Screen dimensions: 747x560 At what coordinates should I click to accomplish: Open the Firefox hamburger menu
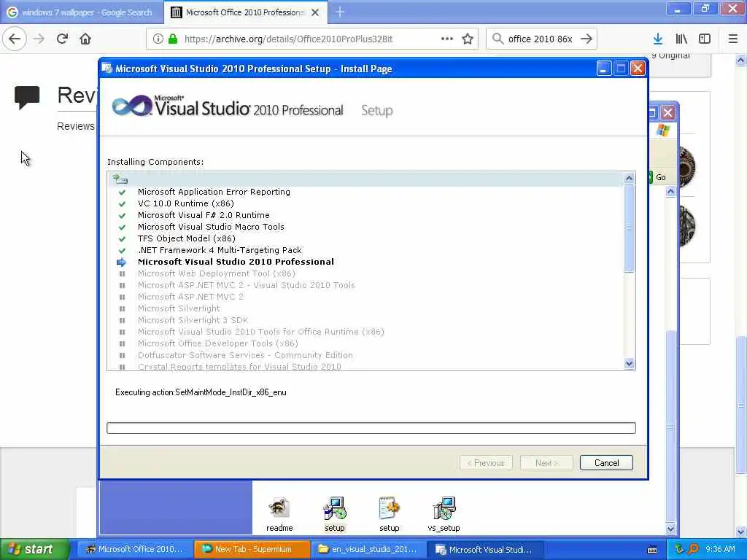[x=733, y=39]
